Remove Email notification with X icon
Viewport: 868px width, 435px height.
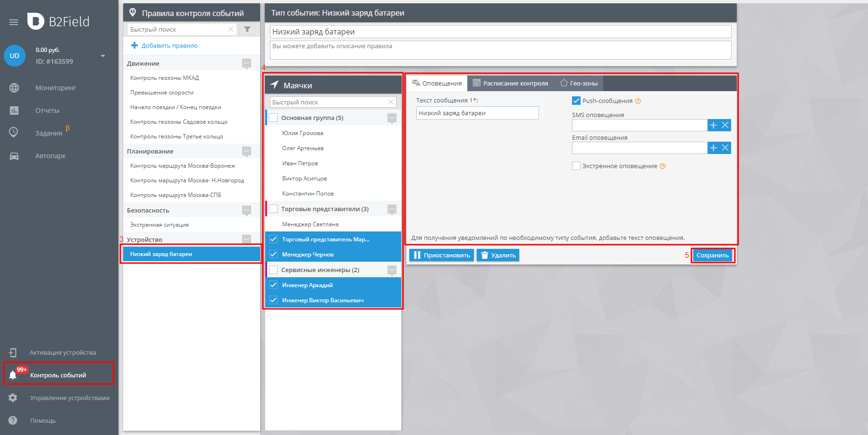(x=725, y=148)
